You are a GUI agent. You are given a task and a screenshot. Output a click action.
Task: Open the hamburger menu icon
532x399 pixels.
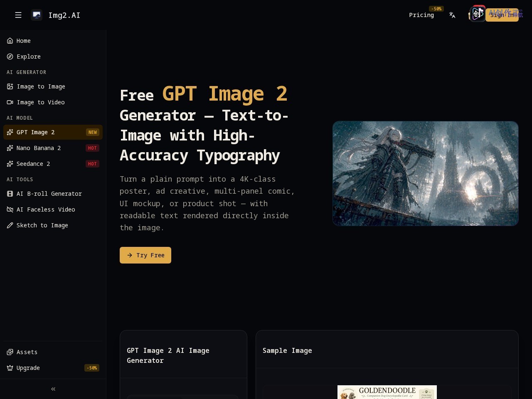[x=18, y=15]
